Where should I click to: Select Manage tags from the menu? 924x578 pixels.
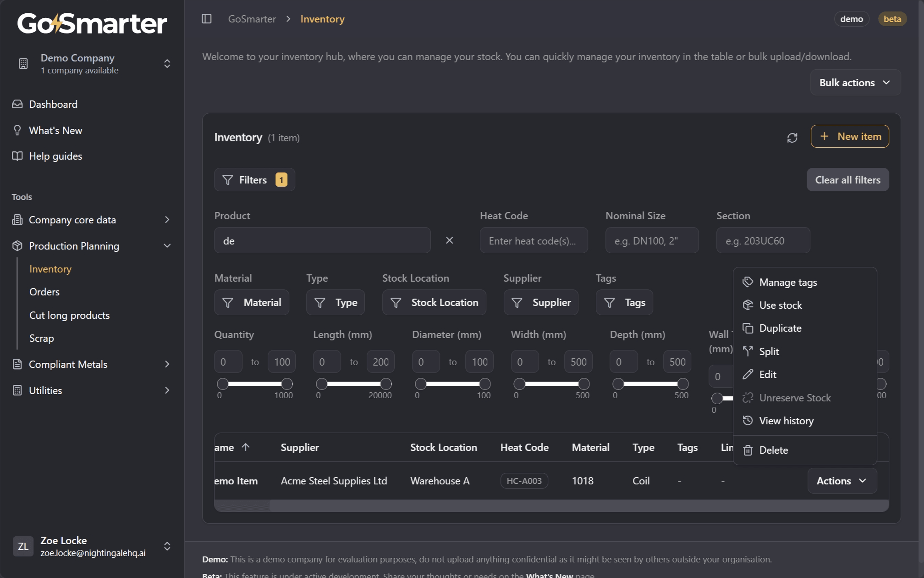tap(805, 282)
